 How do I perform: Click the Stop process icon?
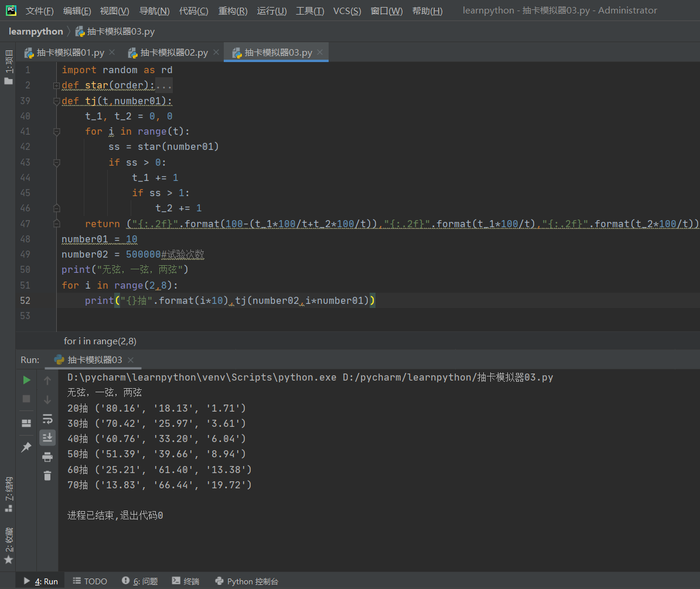coord(26,399)
